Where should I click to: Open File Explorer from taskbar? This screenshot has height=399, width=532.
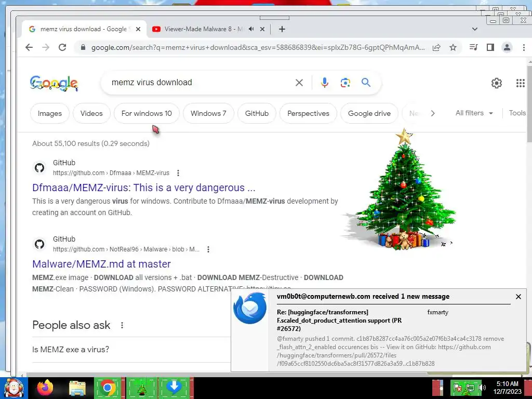click(77, 388)
